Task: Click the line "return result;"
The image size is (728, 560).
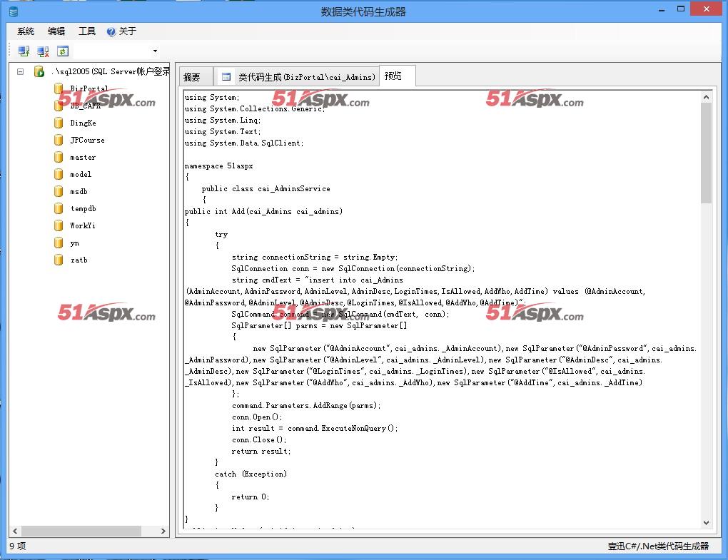Action: [261, 451]
